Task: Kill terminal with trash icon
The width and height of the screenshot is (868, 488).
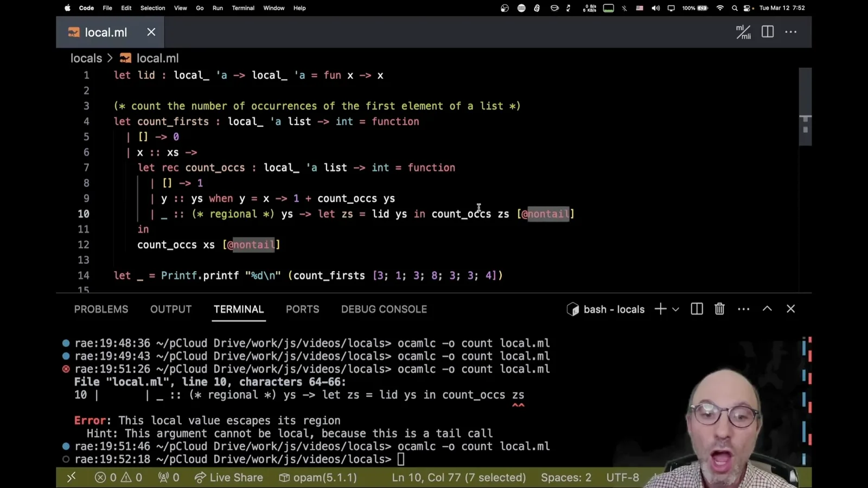Action: [x=719, y=309]
